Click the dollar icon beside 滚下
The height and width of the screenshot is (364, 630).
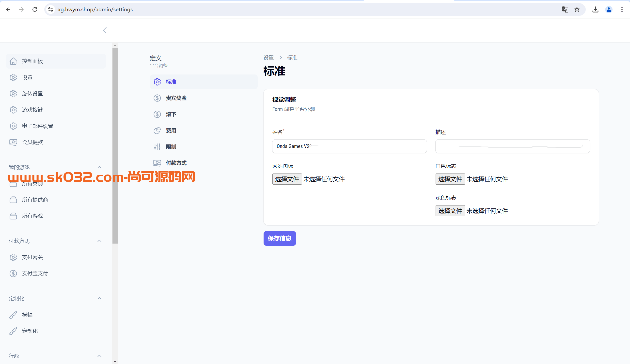(157, 114)
